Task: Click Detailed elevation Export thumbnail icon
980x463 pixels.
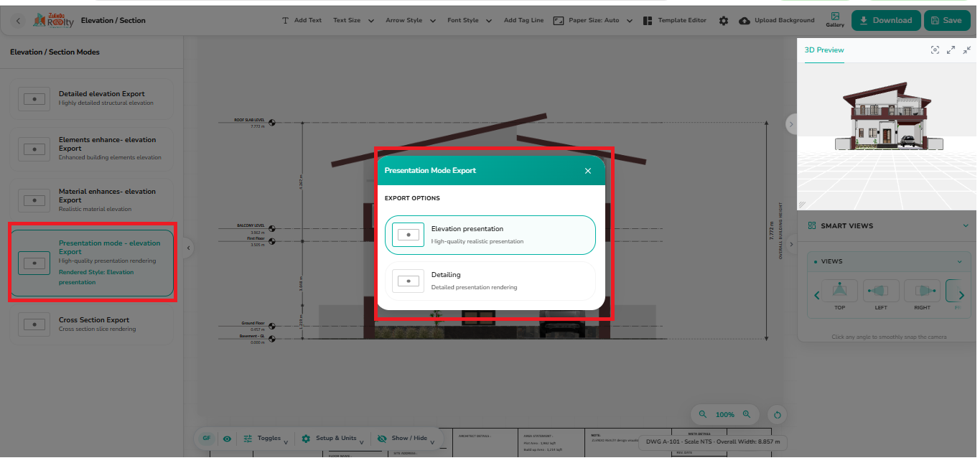Action: point(34,99)
